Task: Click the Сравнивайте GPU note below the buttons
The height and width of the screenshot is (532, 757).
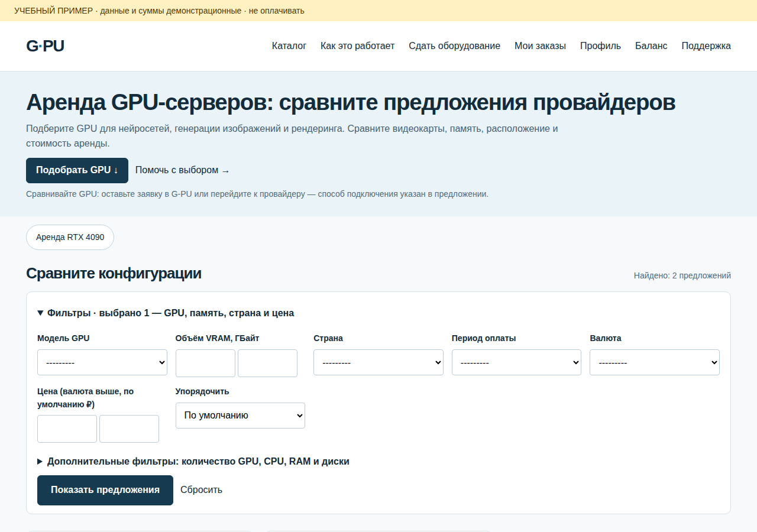Action: coord(257,194)
